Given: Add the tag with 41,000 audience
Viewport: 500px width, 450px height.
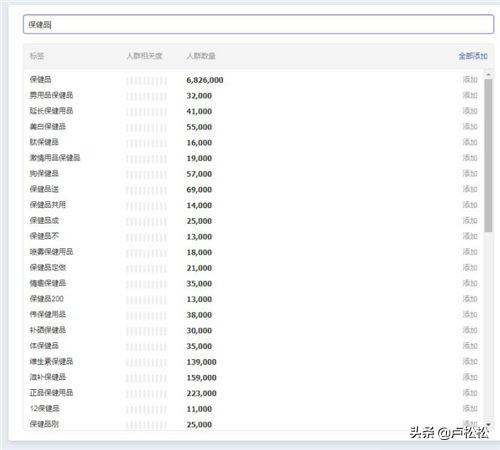Looking at the screenshot, I should tap(470, 111).
